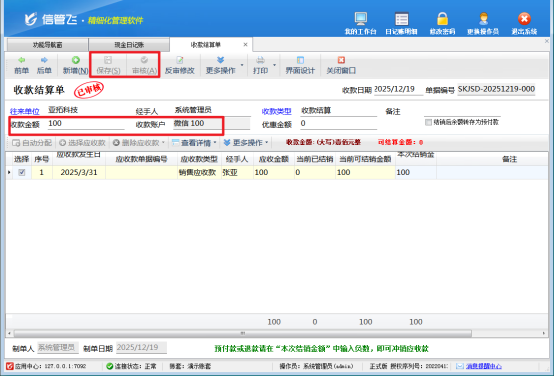Open 日记账明细 journal details icon

click(x=401, y=18)
